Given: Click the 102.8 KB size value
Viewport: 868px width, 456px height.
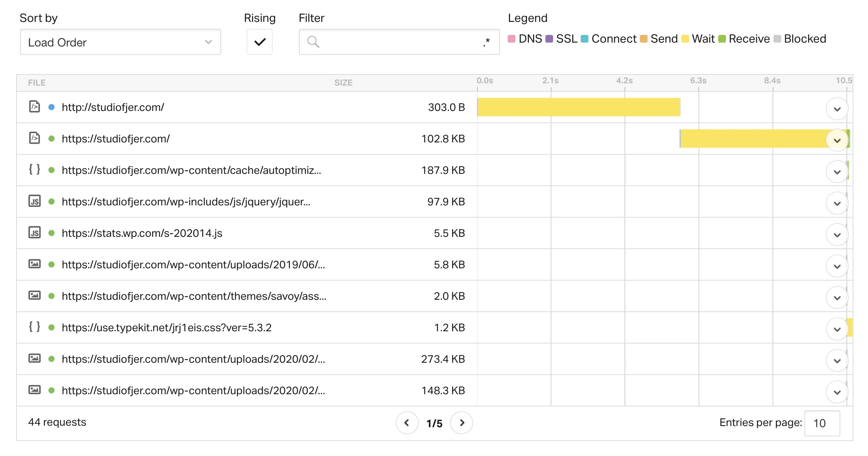Looking at the screenshot, I should coord(443,139).
